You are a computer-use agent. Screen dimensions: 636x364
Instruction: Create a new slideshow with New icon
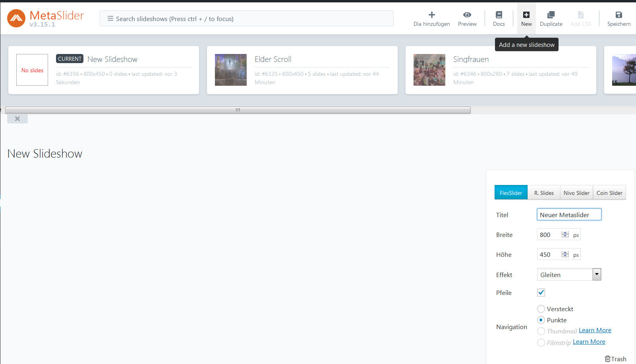click(526, 15)
